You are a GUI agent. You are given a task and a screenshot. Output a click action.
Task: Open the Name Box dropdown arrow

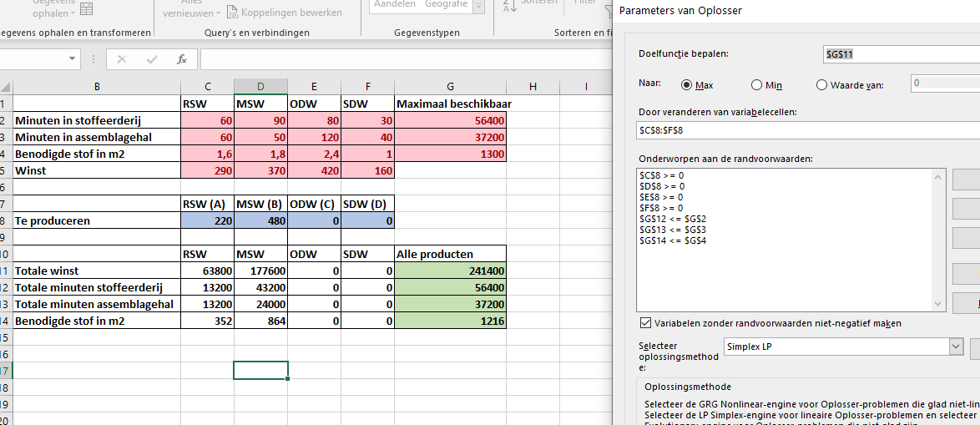click(73, 59)
